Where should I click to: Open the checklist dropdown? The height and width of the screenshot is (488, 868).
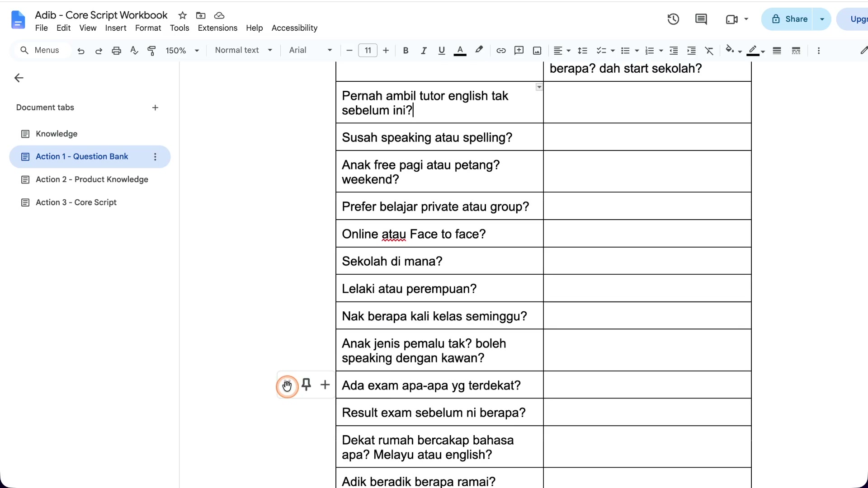click(x=605, y=51)
